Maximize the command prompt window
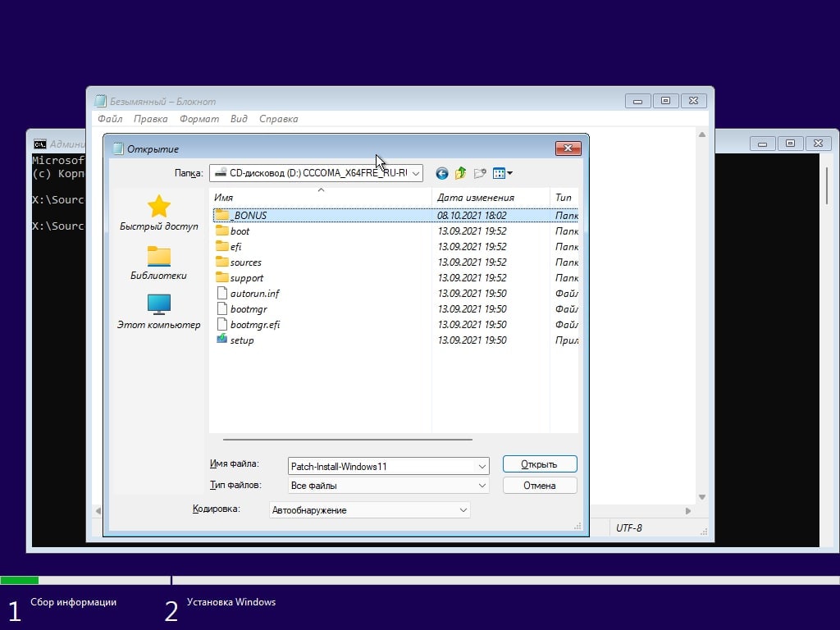This screenshot has width=840, height=630. [x=790, y=144]
